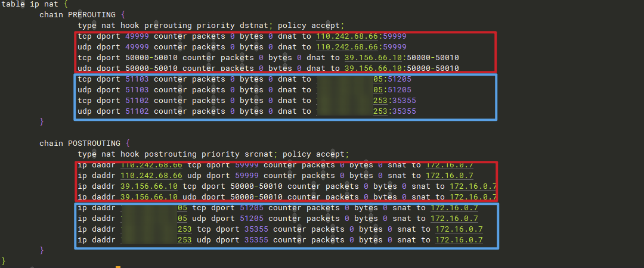The height and width of the screenshot is (268, 644).
Task: Click port 51102 in the udp dnat rule
Action: click(x=137, y=111)
